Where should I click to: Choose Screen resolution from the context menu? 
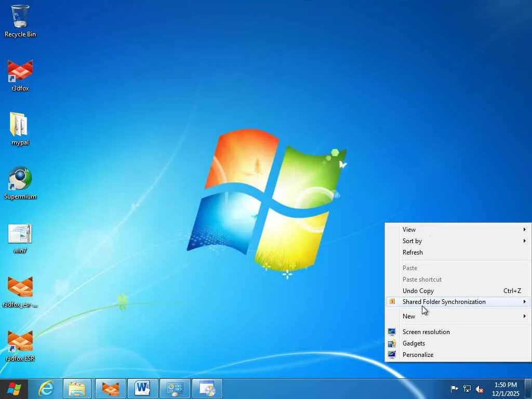click(458, 332)
